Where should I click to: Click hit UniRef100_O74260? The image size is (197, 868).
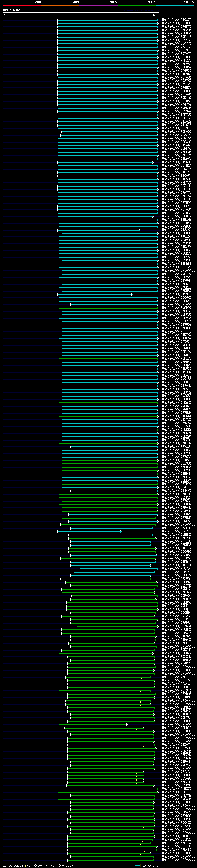tap(177, 423)
